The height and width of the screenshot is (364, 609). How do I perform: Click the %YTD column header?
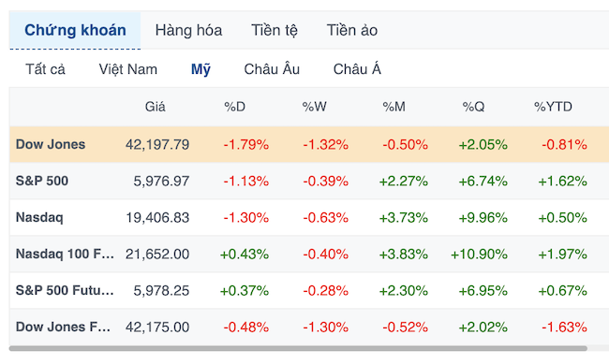click(x=553, y=107)
